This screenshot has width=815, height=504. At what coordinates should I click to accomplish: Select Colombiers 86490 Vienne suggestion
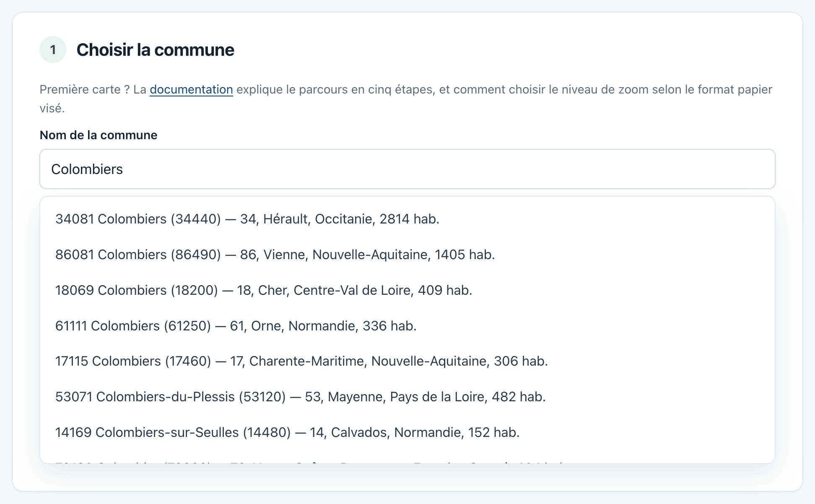[407, 255]
